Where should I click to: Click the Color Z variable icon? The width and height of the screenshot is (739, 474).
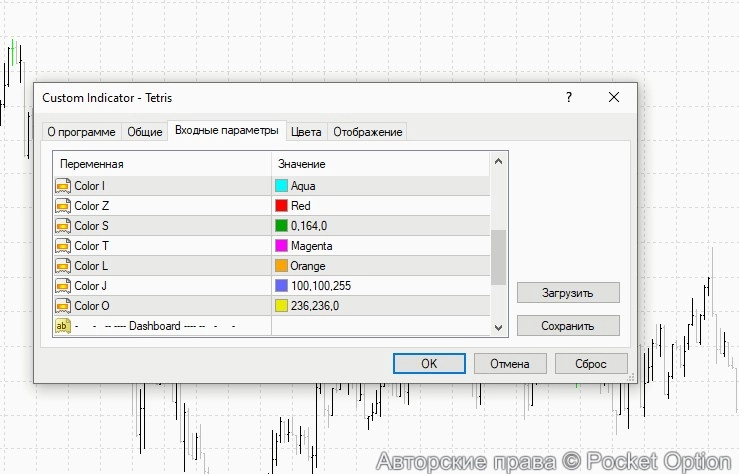pyautogui.click(x=63, y=206)
